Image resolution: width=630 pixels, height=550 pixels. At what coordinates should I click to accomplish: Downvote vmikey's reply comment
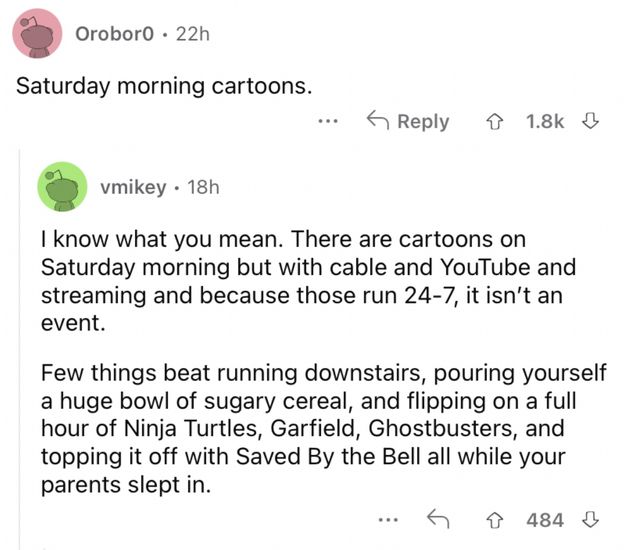(x=591, y=519)
